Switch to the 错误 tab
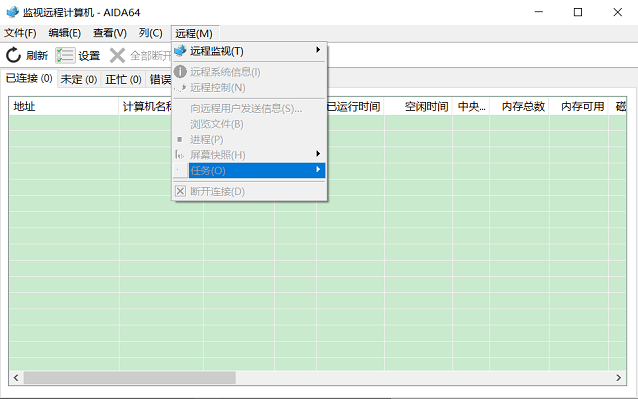The height and width of the screenshot is (399, 638). pos(160,79)
